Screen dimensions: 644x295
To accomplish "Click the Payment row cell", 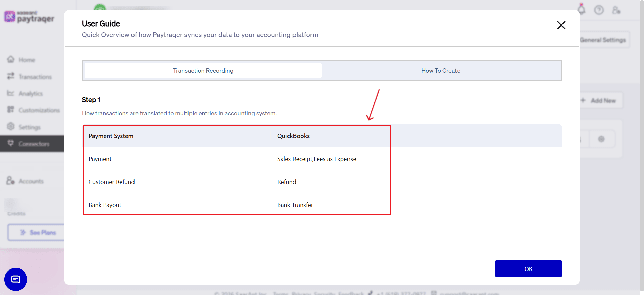I will 100,159.
